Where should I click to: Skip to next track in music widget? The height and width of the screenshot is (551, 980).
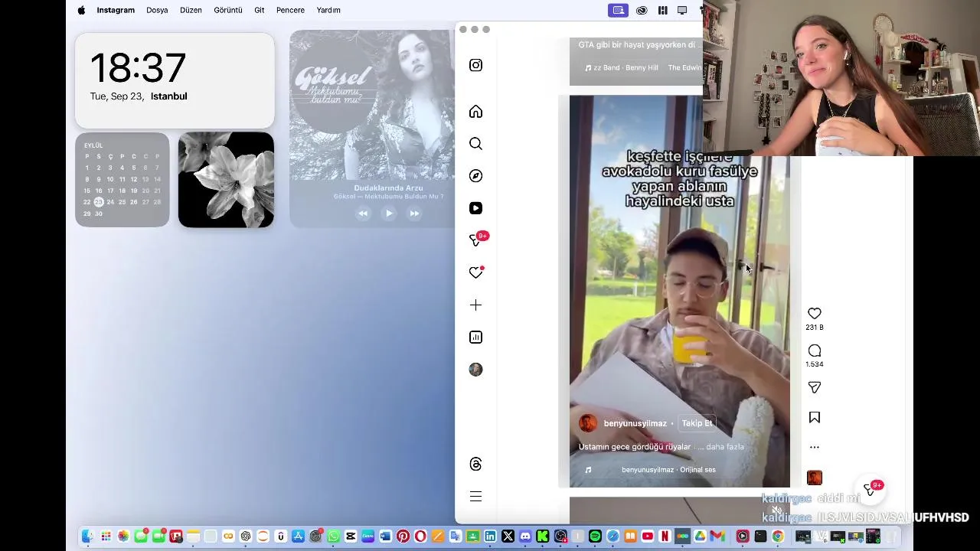[x=414, y=214]
